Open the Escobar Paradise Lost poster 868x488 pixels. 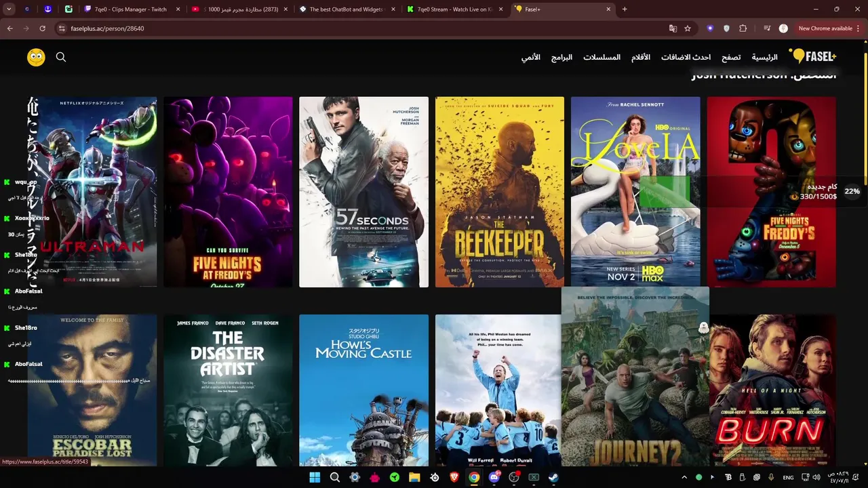[92, 390]
